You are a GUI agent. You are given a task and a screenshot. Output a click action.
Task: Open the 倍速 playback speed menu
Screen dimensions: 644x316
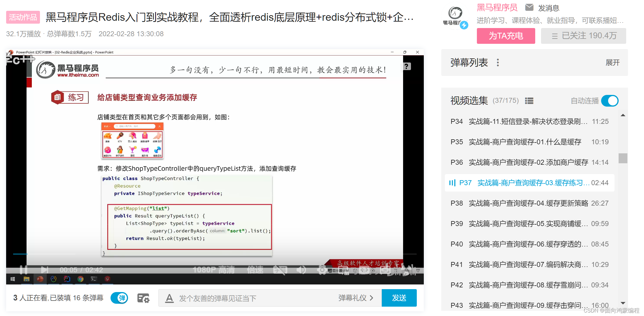tap(255, 270)
